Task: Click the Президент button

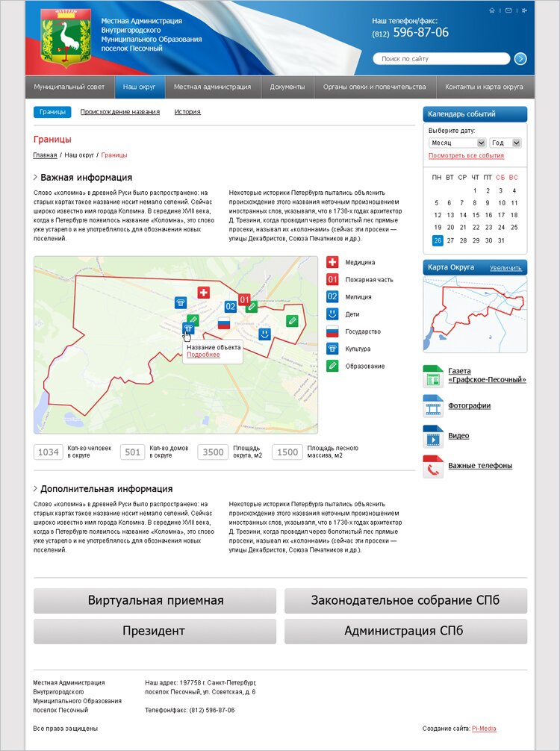Action: pyautogui.click(x=155, y=632)
